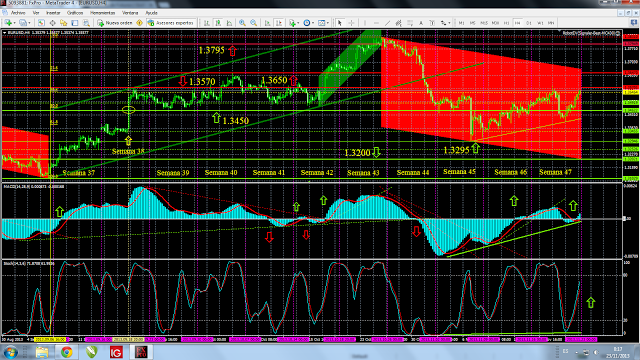640x360 pixels.
Task: Click the red downtrend channel on chart
Action: pos(482,98)
